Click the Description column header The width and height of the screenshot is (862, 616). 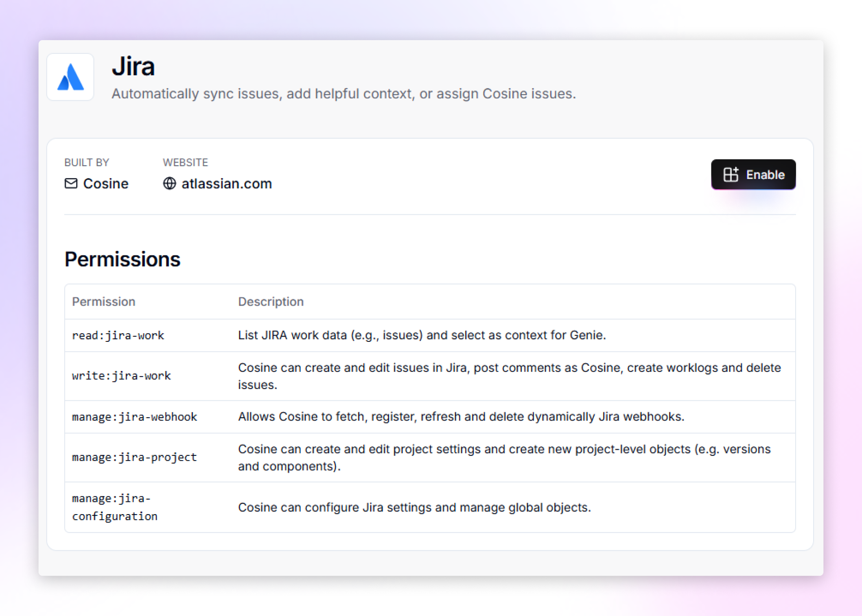[x=271, y=301]
